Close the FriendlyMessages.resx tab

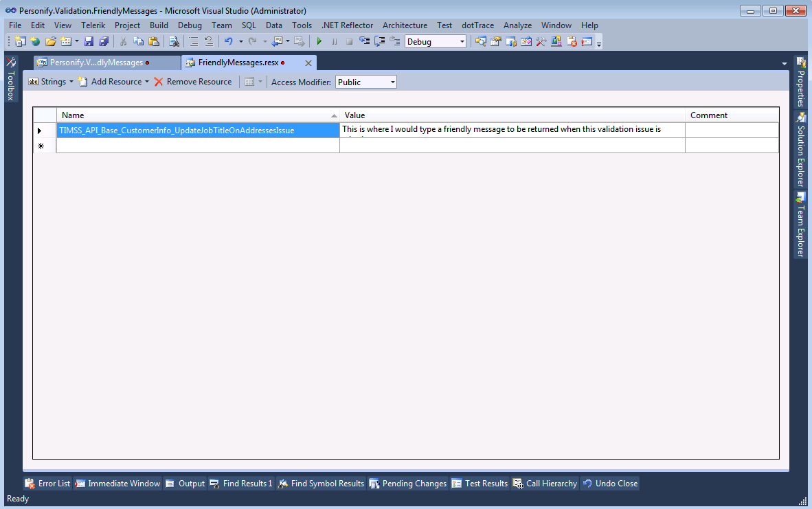pos(308,63)
